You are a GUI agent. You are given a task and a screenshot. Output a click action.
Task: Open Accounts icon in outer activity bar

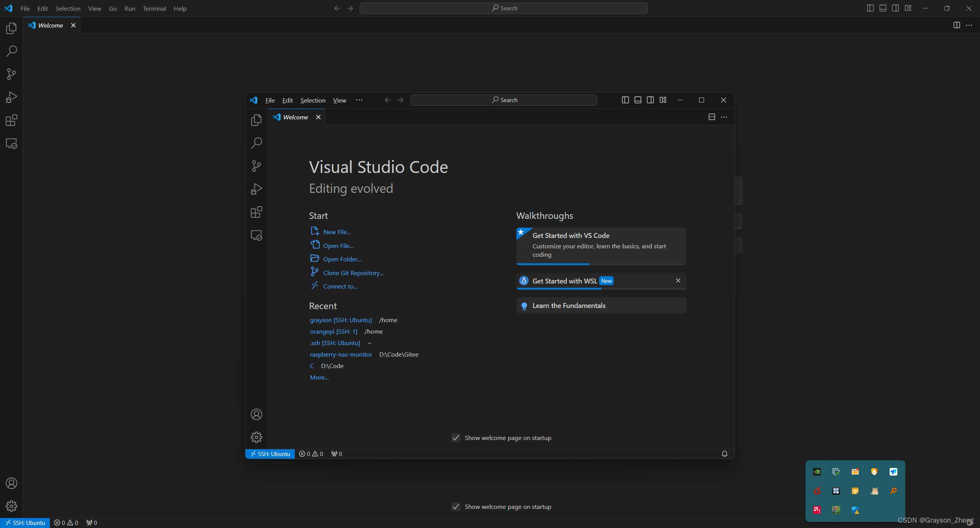pos(11,483)
